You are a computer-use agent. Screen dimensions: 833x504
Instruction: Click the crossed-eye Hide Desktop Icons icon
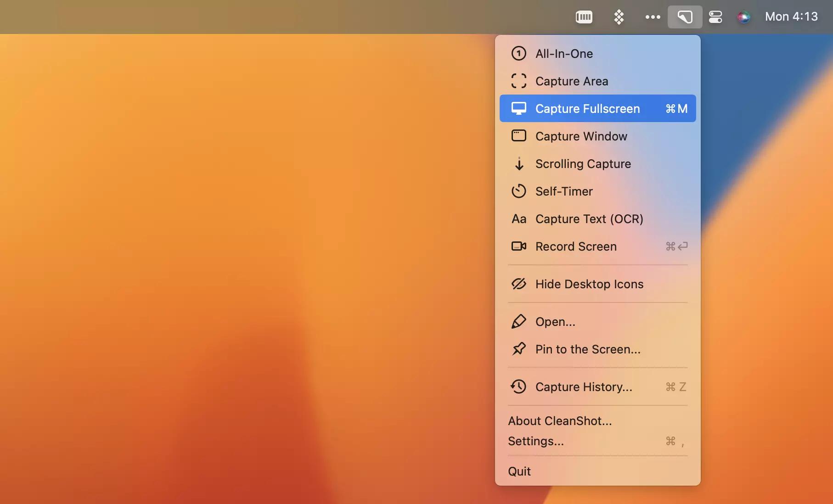click(519, 284)
